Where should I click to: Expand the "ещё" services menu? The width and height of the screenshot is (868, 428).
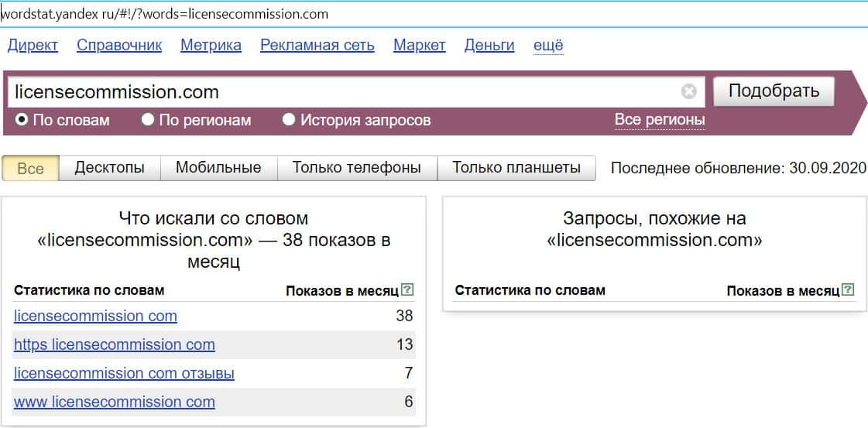click(x=548, y=46)
